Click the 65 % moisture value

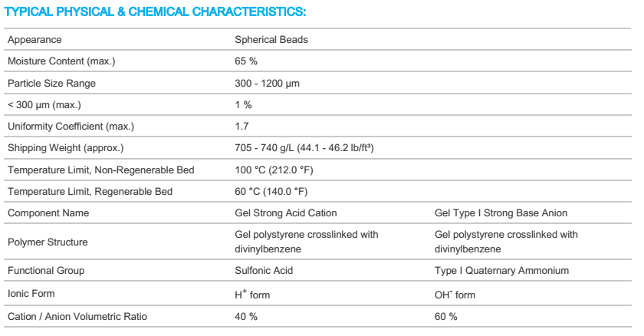pos(245,61)
